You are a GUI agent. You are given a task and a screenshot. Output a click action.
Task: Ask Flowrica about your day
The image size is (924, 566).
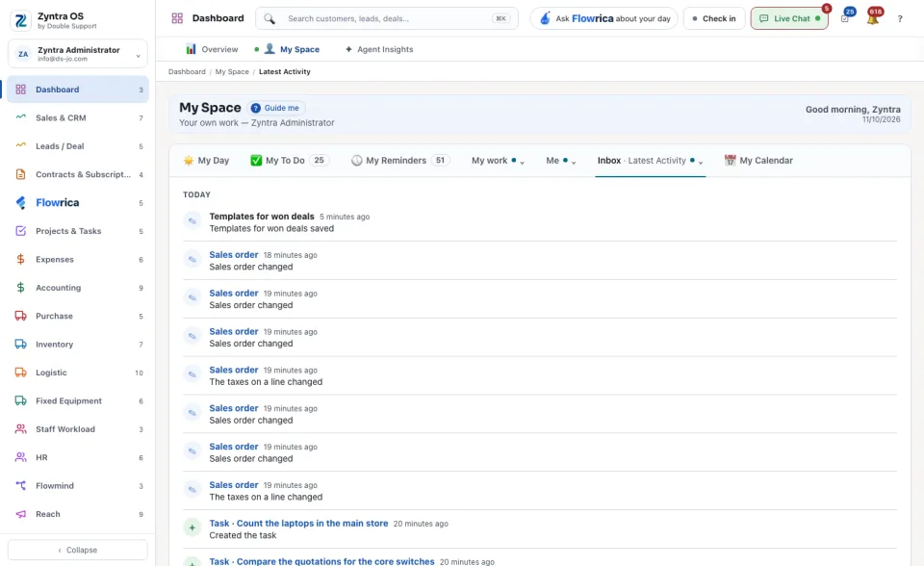pyautogui.click(x=604, y=18)
